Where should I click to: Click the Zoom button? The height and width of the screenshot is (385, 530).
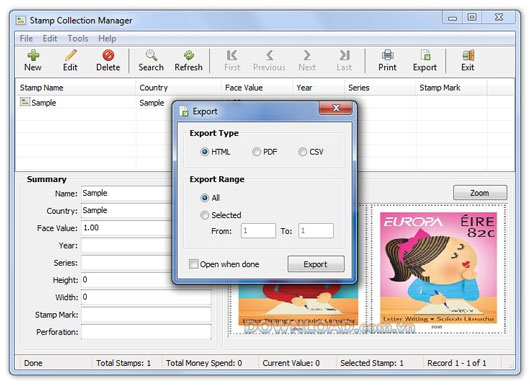(x=480, y=193)
